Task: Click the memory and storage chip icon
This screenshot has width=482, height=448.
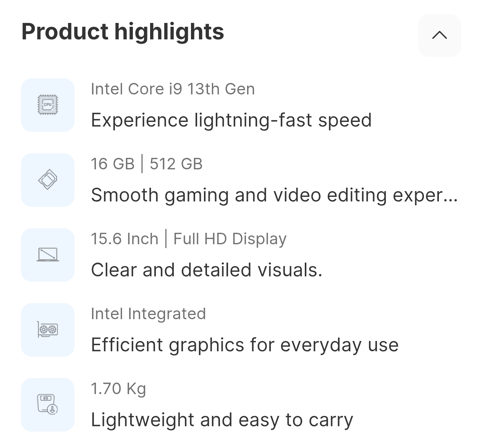Action: 48,180
